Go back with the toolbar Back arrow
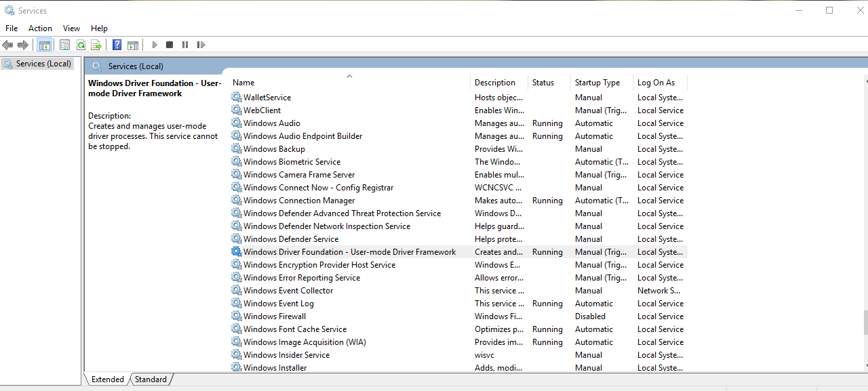868x391 pixels. [x=7, y=45]
